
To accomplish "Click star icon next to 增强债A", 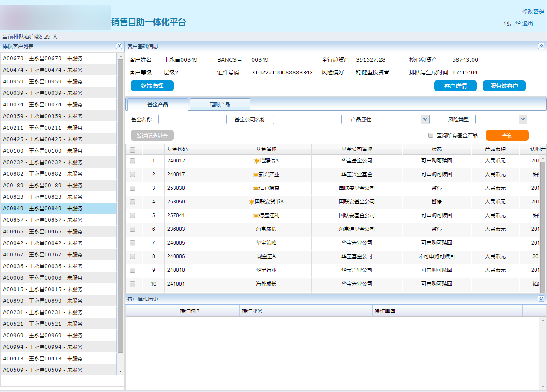I will 256,161.
